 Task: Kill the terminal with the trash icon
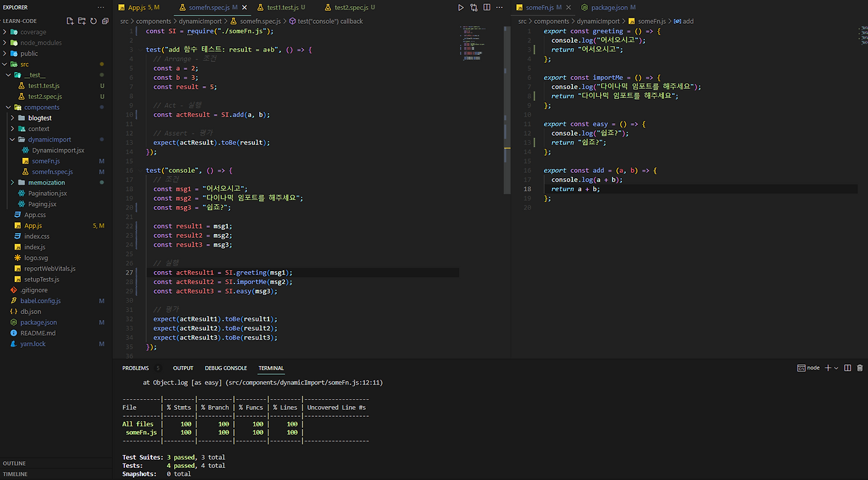[x=860, y=368]
